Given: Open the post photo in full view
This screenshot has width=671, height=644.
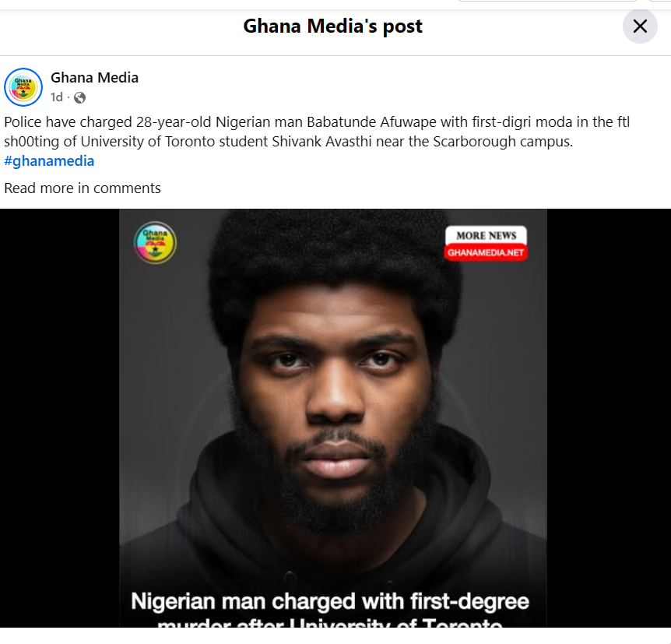Looking at the screenshot, I should (332, 374).
